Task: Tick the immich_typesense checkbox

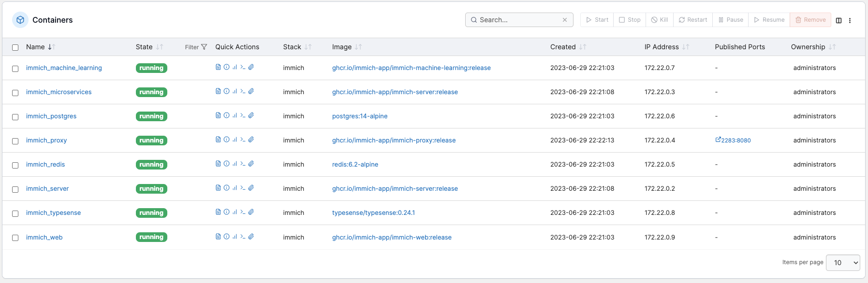Action: (15, 213)
